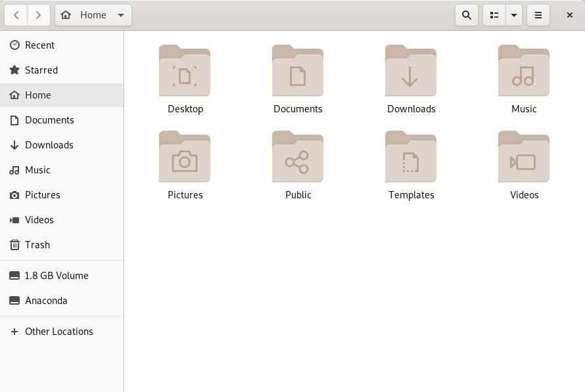Mount the 1.8 GB Volume
This screenshot has width=585, height=392.
(x=56, y=276)
